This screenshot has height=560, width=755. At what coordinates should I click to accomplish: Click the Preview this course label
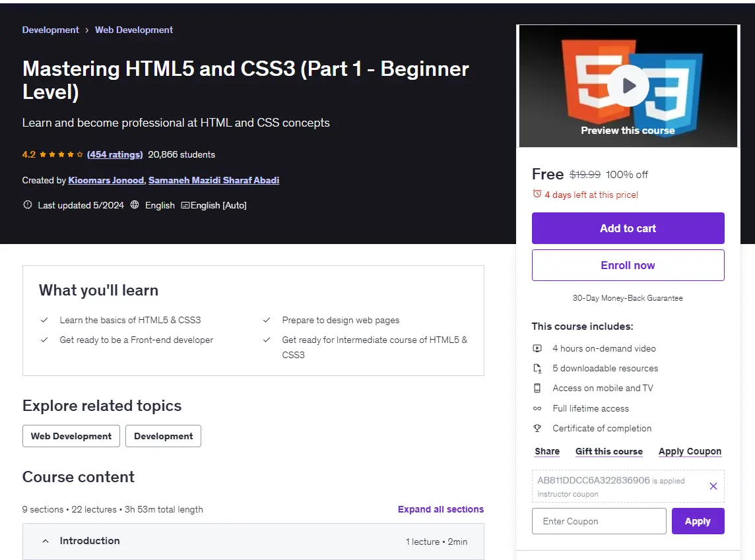628,131
